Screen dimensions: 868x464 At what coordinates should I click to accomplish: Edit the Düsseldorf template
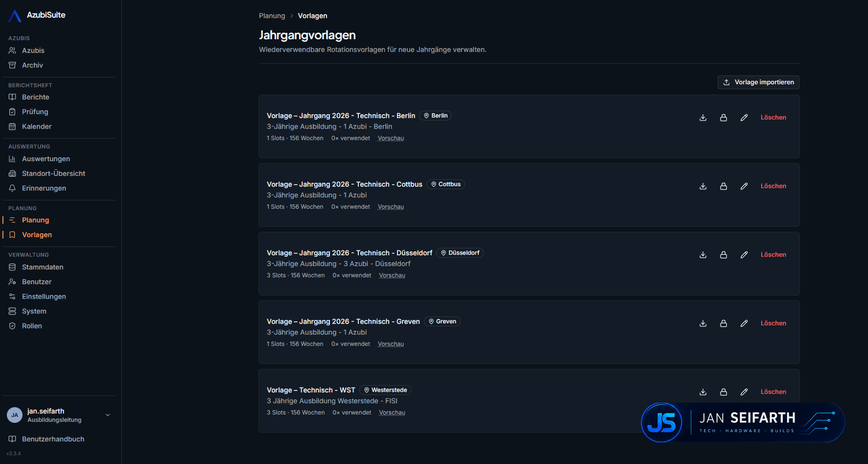pyautogui.click(x=744, y=255)
